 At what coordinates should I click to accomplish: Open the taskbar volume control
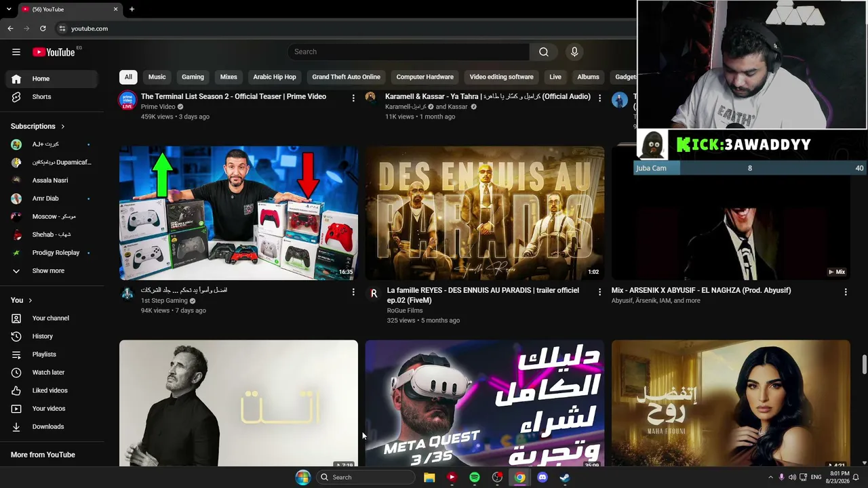pyautogui.click(x=792, y=477)
